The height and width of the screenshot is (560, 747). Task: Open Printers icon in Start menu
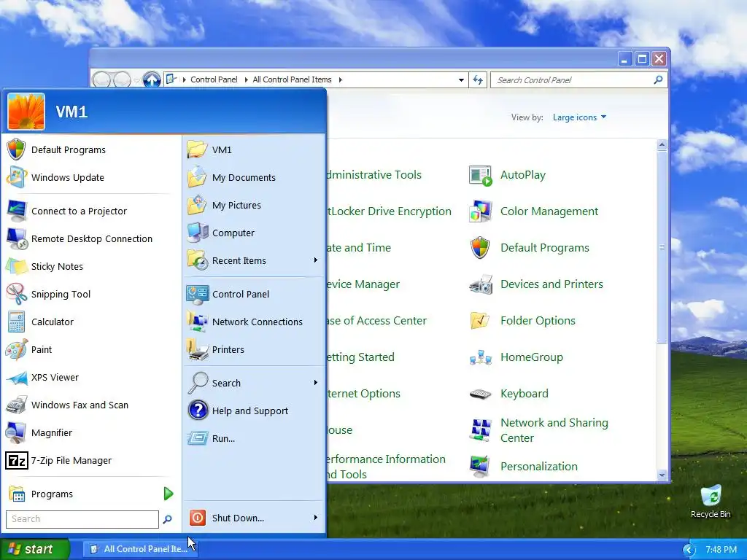pos(197,349)
